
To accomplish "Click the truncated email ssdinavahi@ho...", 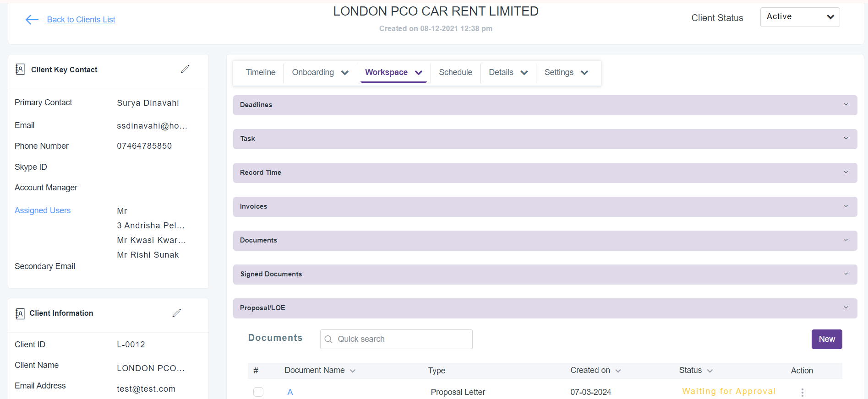I will (152, 126).
